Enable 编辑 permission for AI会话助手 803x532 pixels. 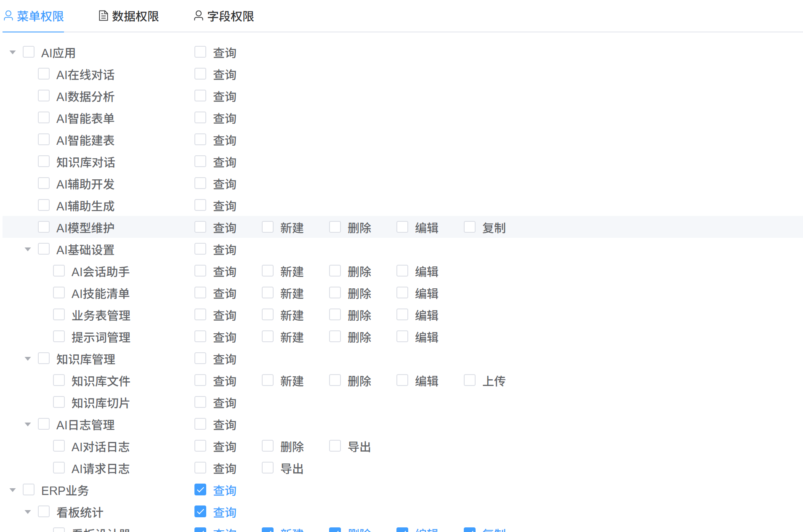coord(402,271)
